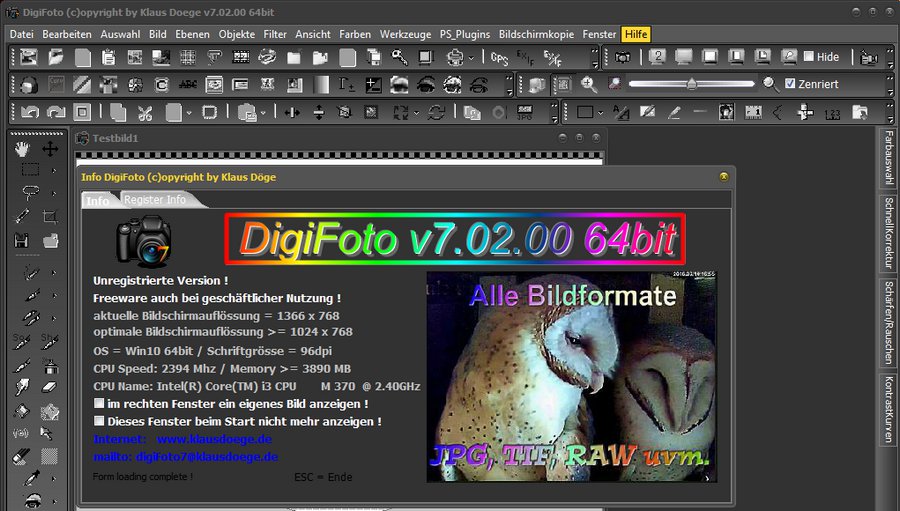Open the SchnellKorrektur side panel
Screen dimensions: 900x511
pos(888,233)
